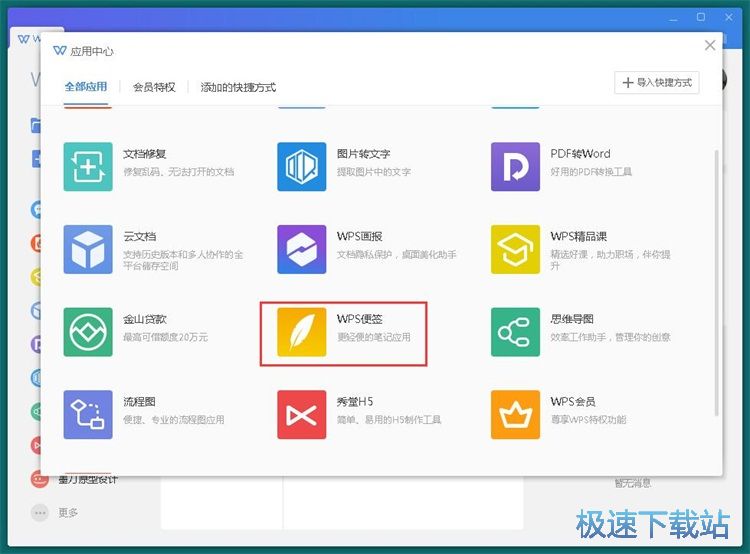Switch to the 全部应用 tab
750x554 pixels.
[x=86, y=87]
